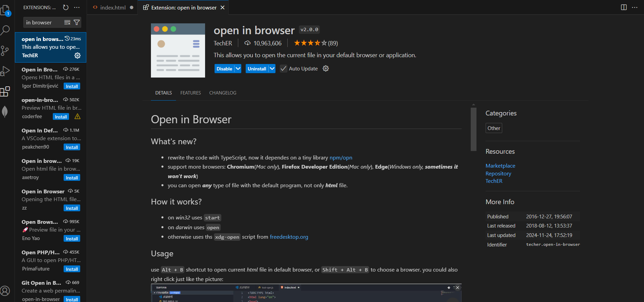Select installed open in browser list item
The height and width of the screenshot is (302, 644).
(51, 47)
